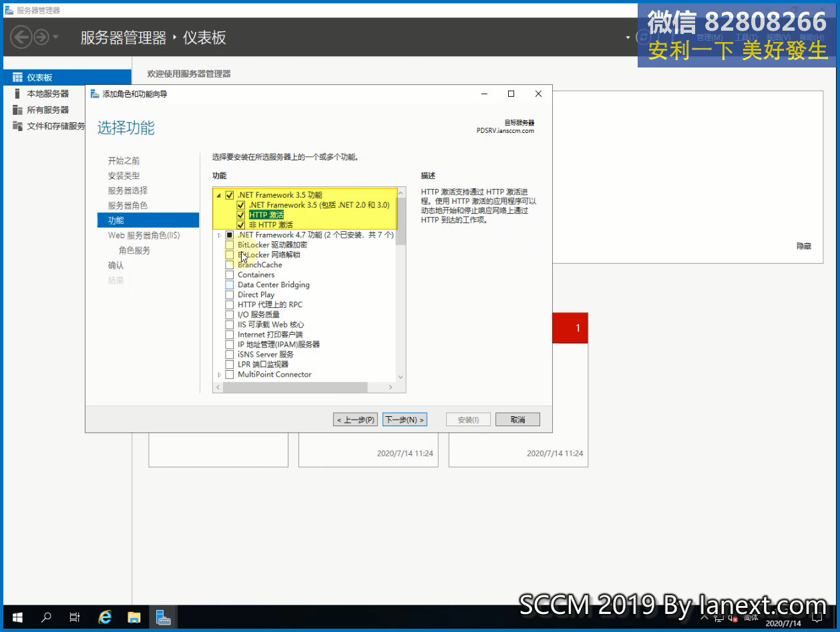Check BitLocker 网络解锁
Viewport: 840px width, 632px height.
[230, 255]
